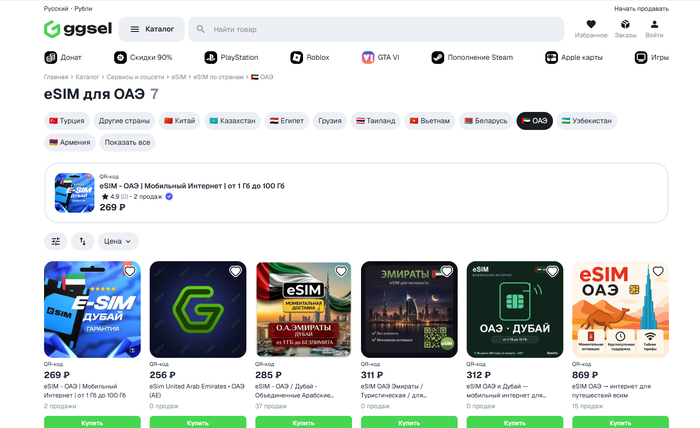Buy the 269 ₽ eSIM via Купить
Screen dimensions: 700x428
92,422
